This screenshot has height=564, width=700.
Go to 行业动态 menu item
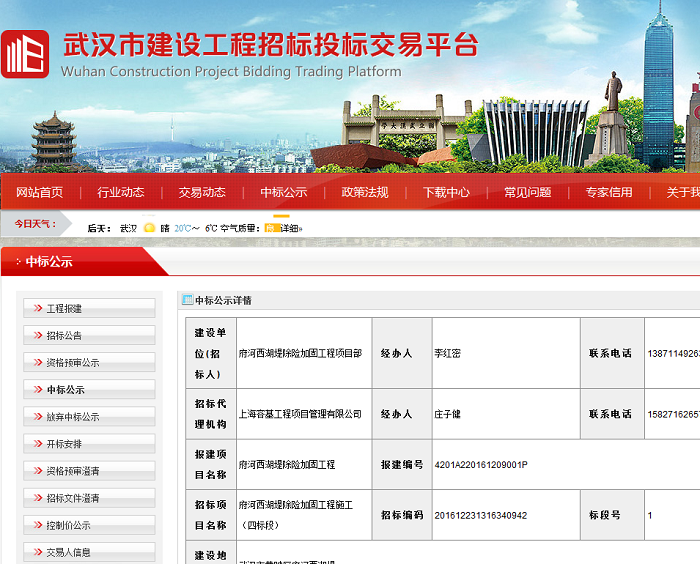pos(121,192)
